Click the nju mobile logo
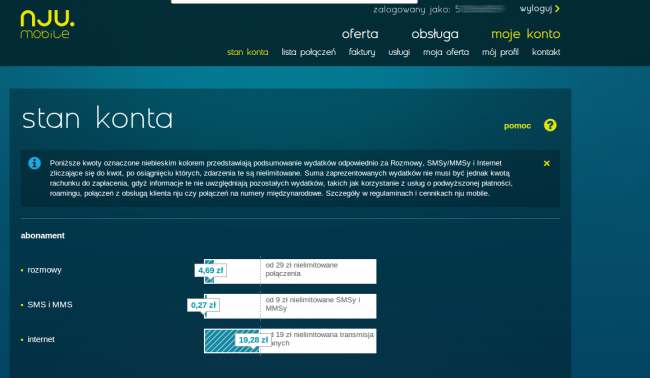Viewport: 650px width, 378px height. [47, 24]
